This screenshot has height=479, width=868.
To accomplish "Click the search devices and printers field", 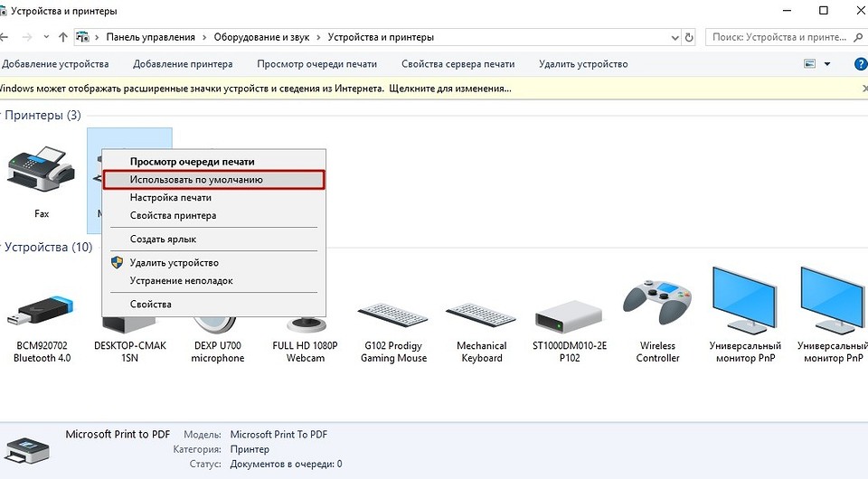I will (x=785, y=37).
